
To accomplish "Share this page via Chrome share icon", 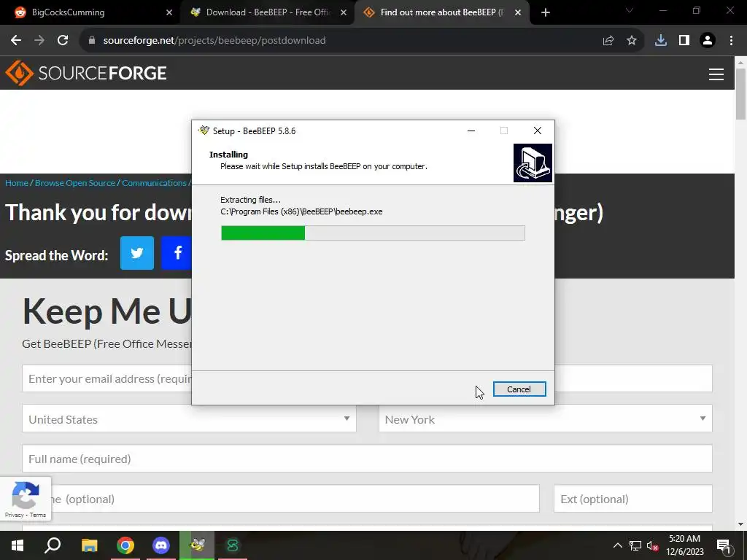I will pos(608,41).
